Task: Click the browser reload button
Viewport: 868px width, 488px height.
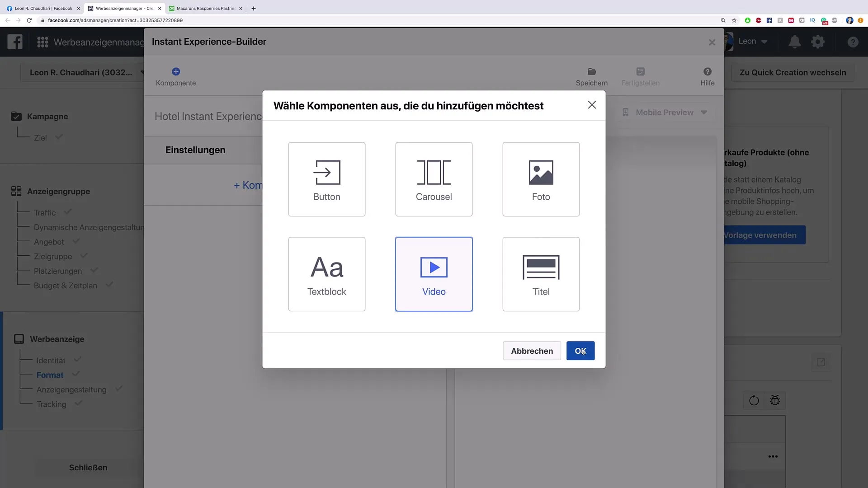Action: [x=29, y=20]
